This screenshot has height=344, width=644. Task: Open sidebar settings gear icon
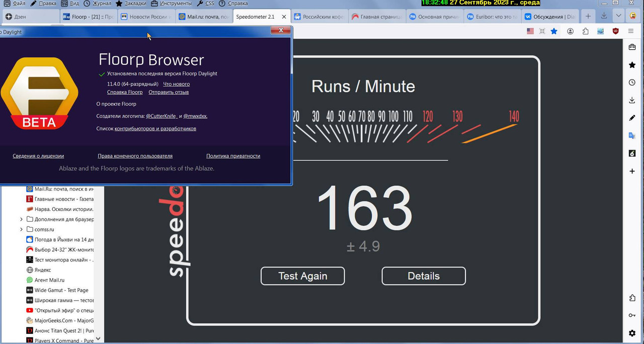pos(632,333)
